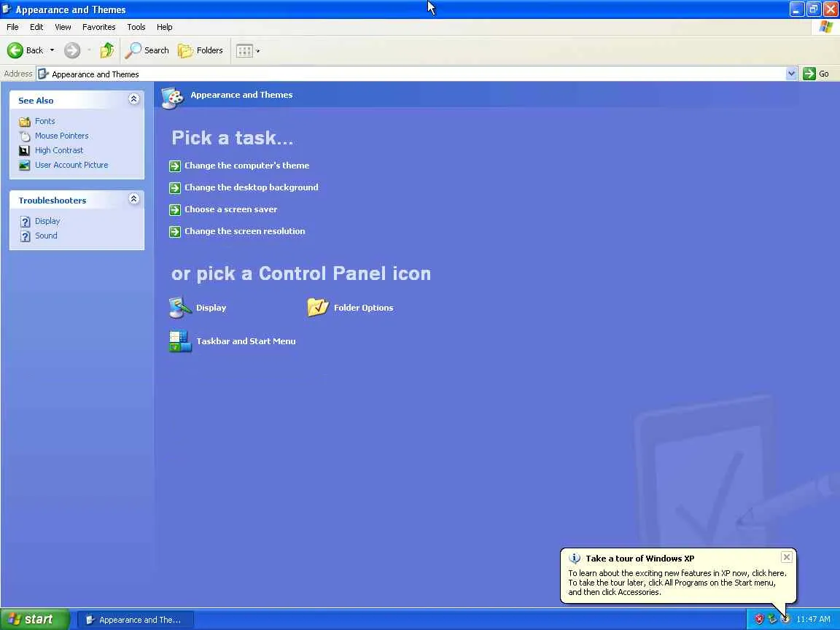
Task: Open the Favorites menu
Action: tap(98, 27)
